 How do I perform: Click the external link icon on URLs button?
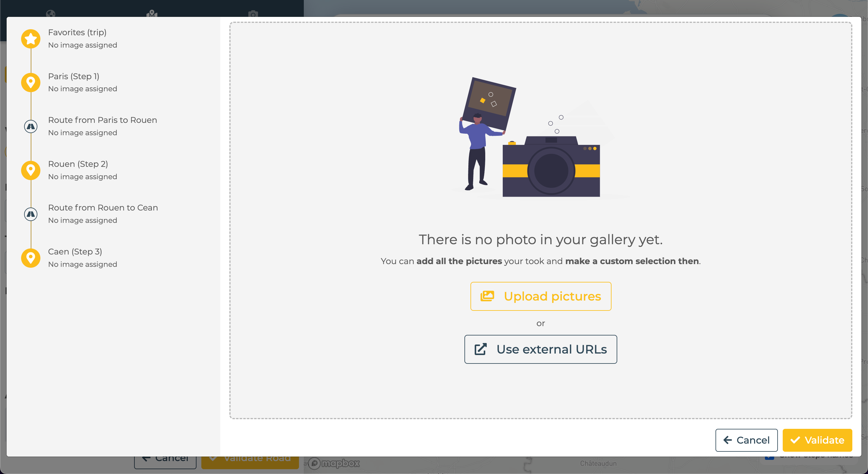pyautogui.click(x=480, y=349)
